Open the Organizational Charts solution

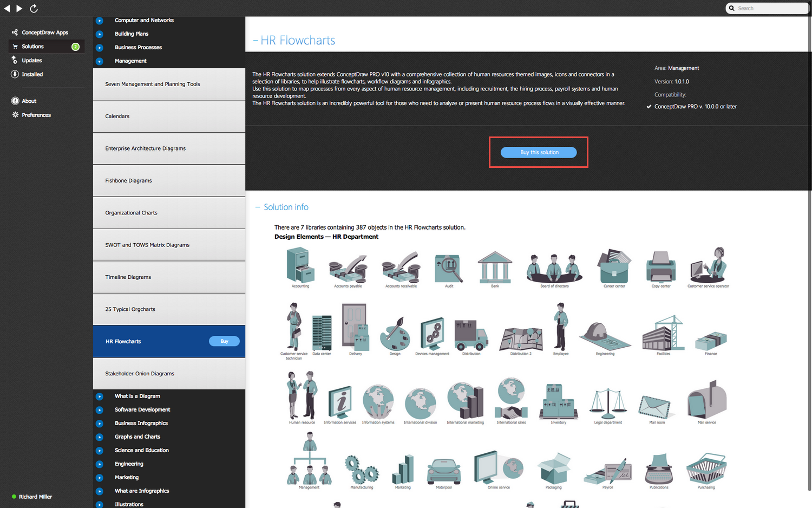click(169, 213)
